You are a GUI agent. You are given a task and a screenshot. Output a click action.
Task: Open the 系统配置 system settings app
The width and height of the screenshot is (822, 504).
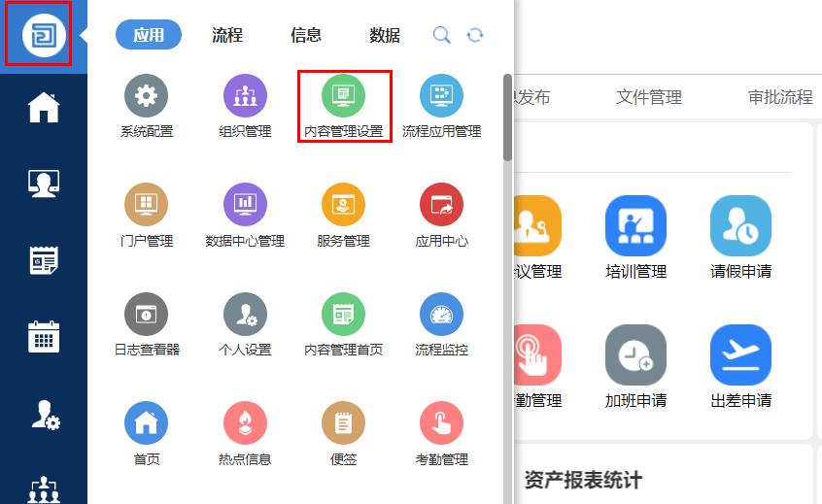[146, 96]
